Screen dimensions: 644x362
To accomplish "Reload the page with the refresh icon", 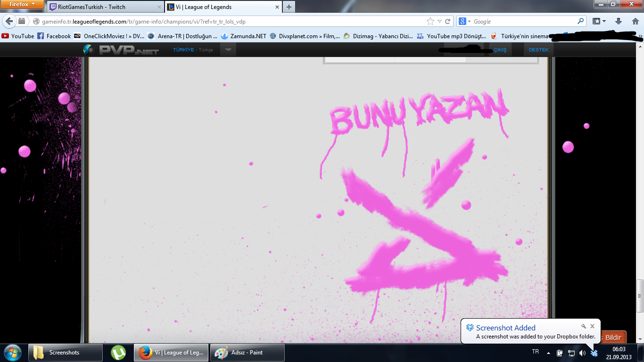I will click(447, 21).
